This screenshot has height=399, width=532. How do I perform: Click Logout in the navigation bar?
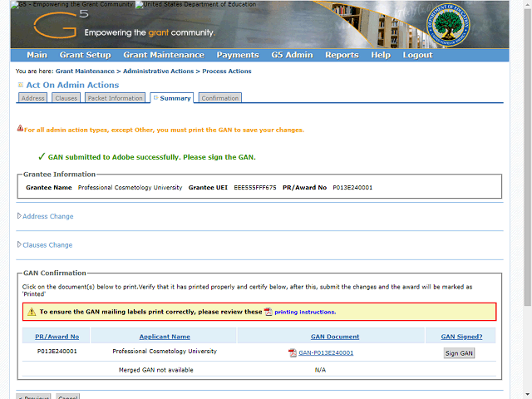(417, 55)
